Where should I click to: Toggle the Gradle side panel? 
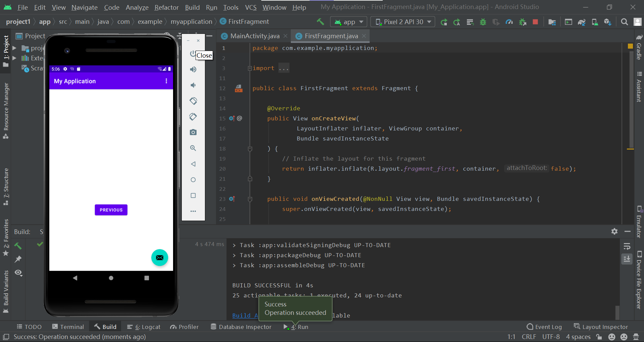point(639,47)
